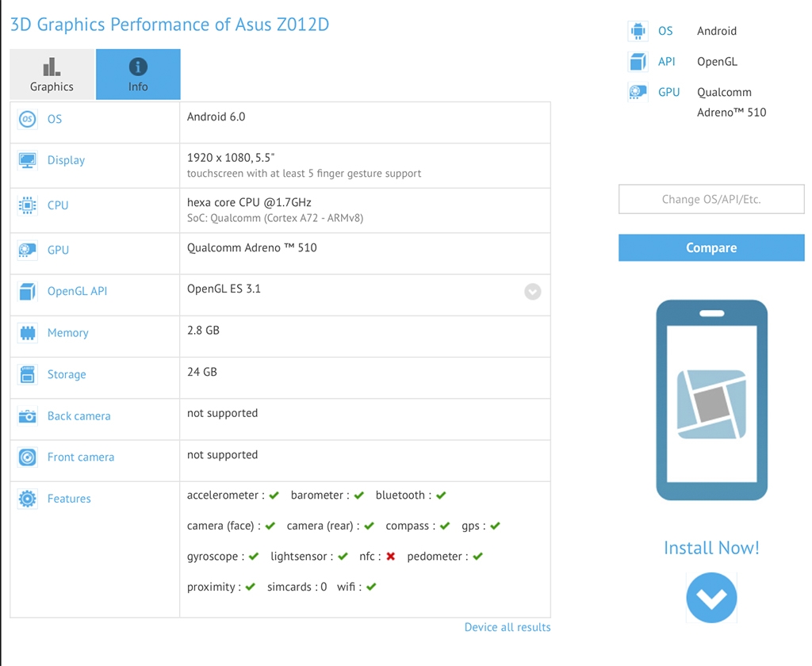
Task: Click the Front camera label
Action: (81, 457)
